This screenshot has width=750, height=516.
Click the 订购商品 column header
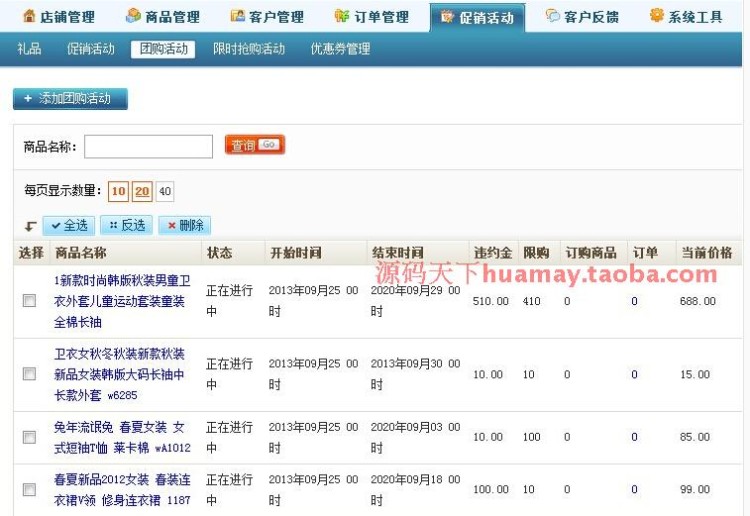coord(591,253)
